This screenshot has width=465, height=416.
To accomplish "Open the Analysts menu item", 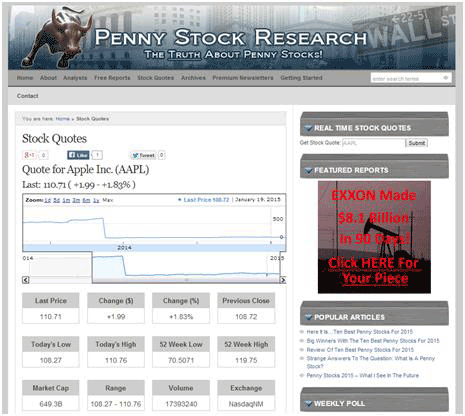I will pos(75,78).
